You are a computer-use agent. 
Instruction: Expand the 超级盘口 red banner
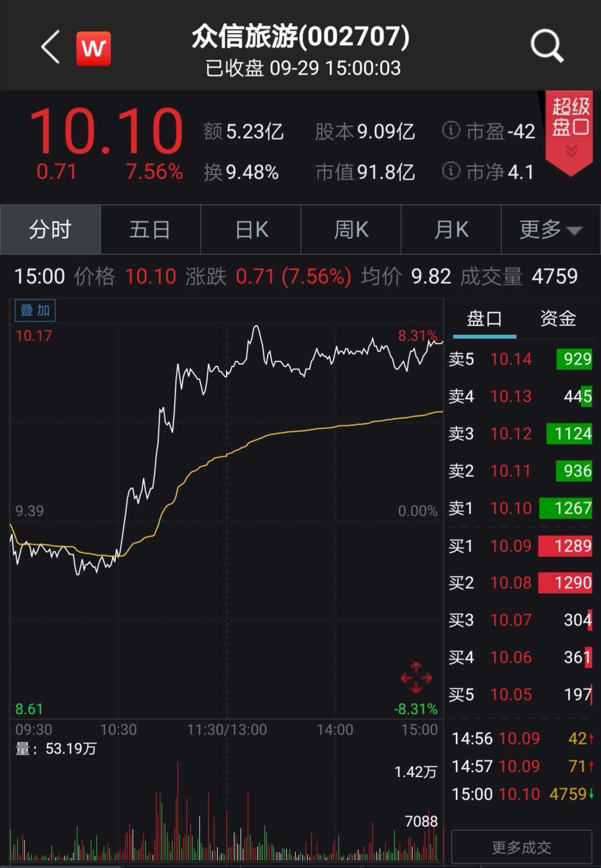(569, 132)
